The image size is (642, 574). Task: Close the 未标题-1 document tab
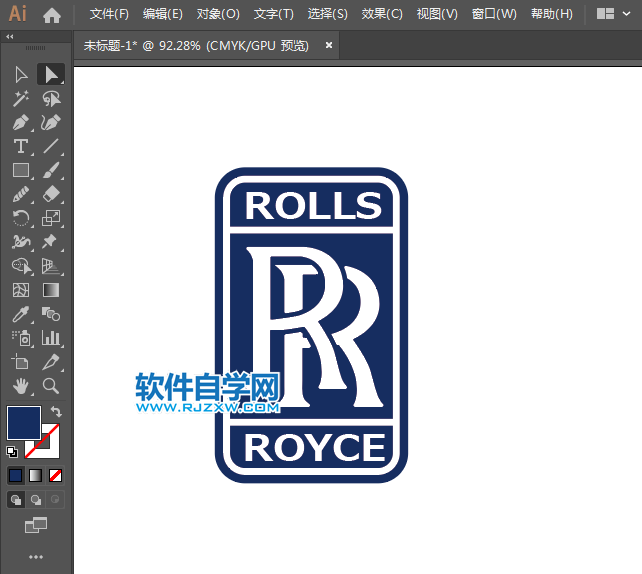coord(329,45)
